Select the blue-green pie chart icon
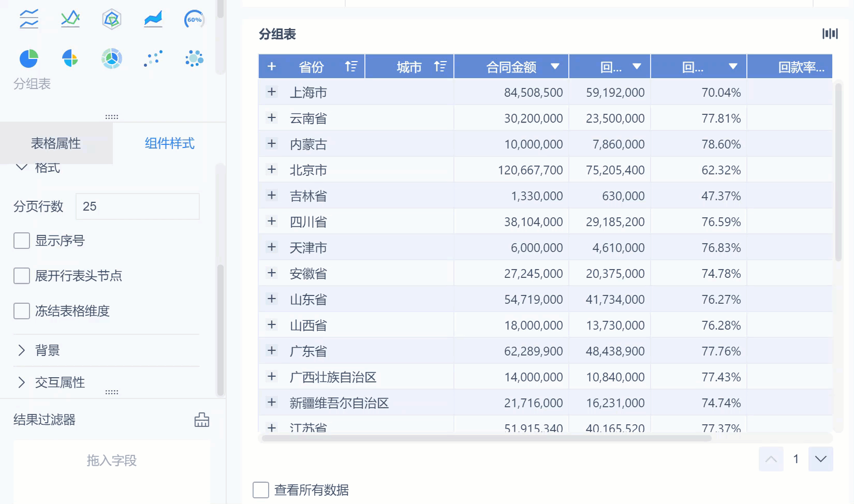Image resolution: width=854 pixels, height=504 pixels. tap(29, 58)
